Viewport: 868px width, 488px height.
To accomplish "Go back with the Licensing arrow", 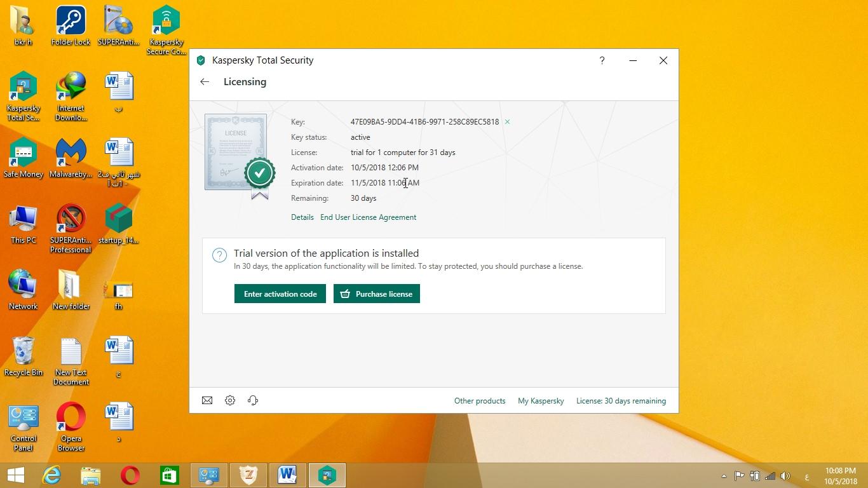I will 205,82.
